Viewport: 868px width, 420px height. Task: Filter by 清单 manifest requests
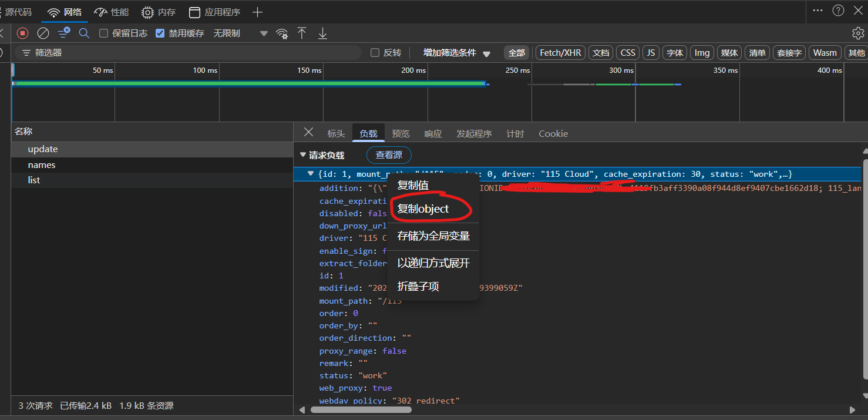(x=757, y=53)
